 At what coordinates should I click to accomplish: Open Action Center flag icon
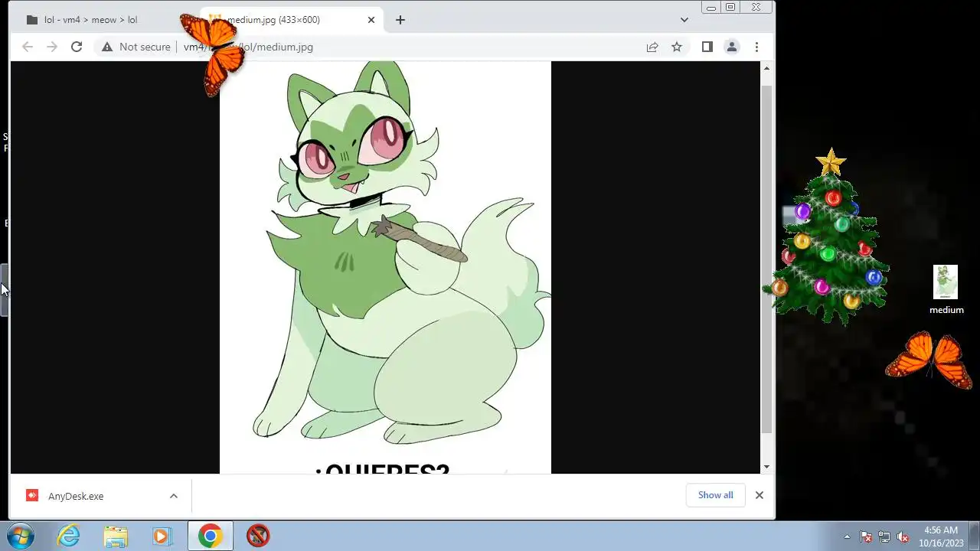[x=866, y=536]
